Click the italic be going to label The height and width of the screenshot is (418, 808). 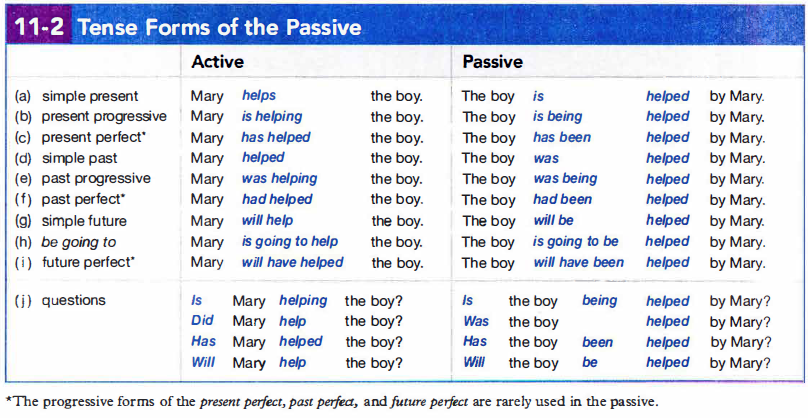[79, 242]
